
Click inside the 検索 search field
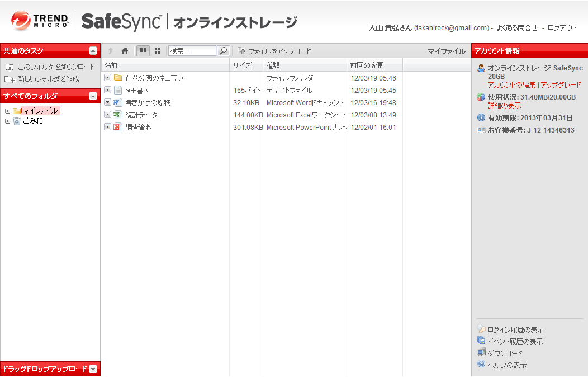(193, 50)
